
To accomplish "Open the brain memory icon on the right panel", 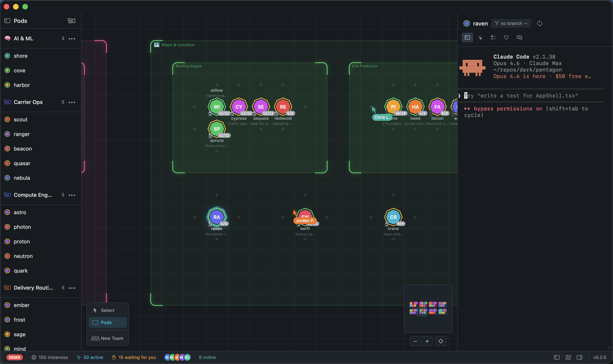I will click(x=519, y=37).
